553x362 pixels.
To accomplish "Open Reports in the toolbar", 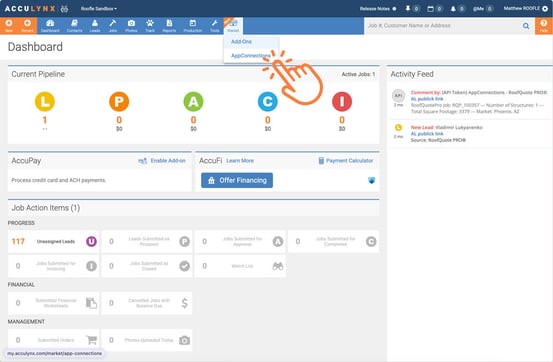I will point(169,26).
